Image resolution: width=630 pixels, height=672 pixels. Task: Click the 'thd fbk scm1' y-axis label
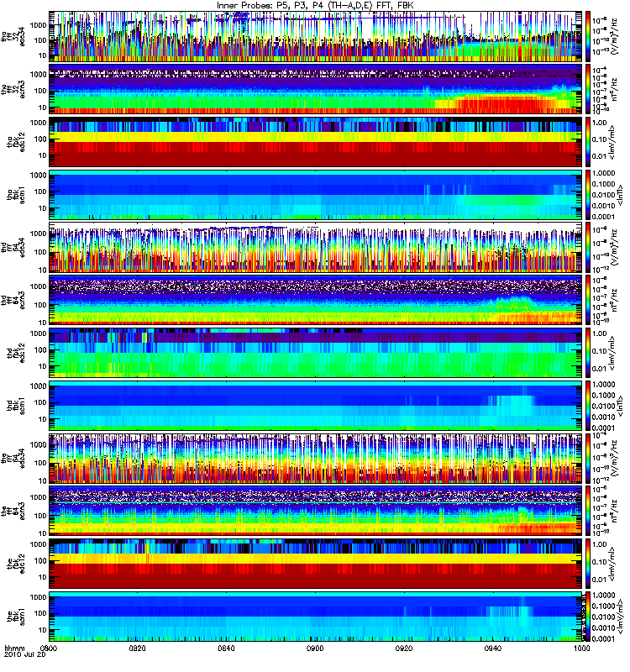click(x=16, y=406)
